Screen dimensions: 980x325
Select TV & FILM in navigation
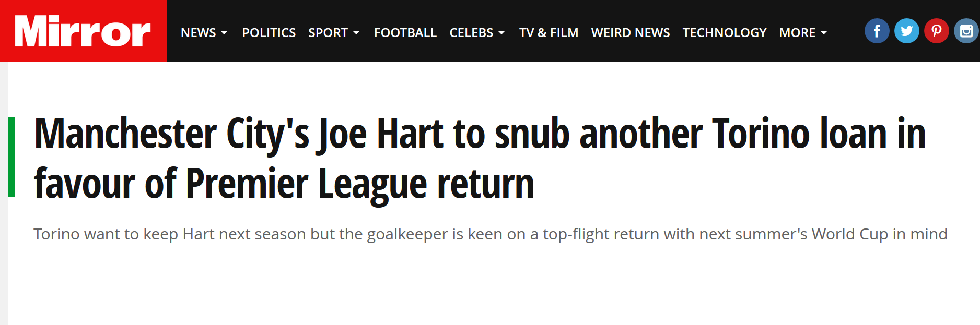[x=549, y=33]
